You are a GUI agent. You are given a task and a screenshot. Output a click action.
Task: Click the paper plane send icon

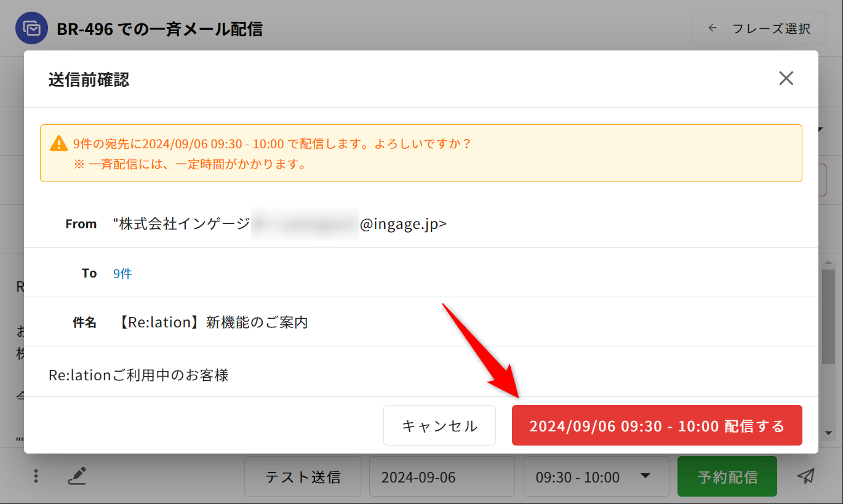(805, 476)
